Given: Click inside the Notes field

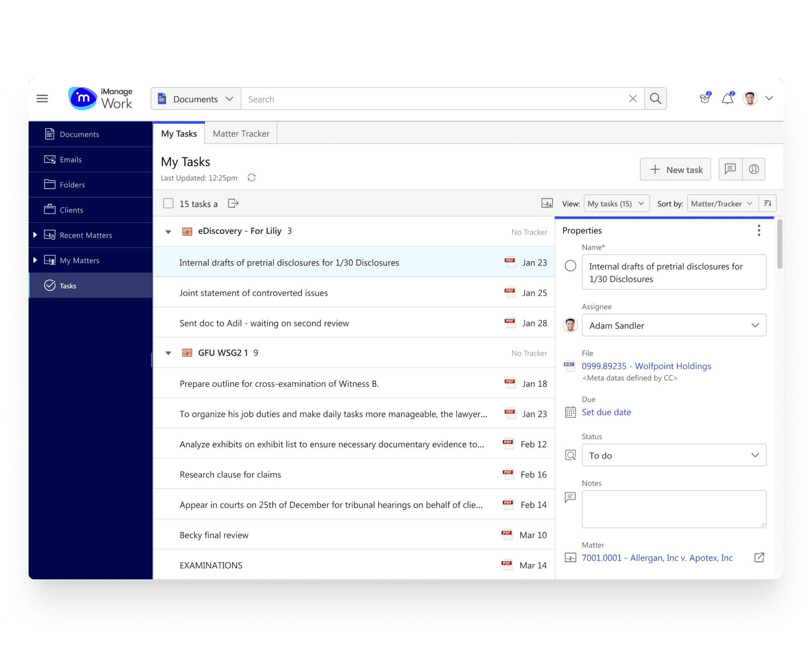Looking at the screenshot, I should [673, 509].
